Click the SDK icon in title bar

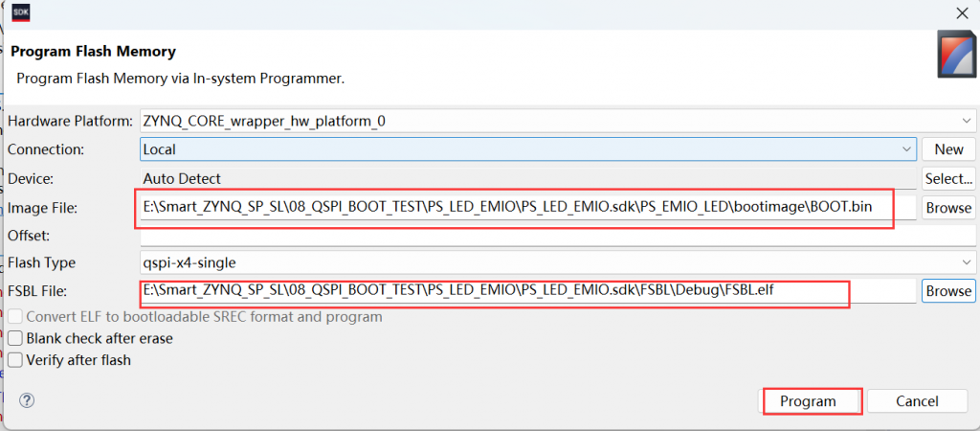point(20,12)
